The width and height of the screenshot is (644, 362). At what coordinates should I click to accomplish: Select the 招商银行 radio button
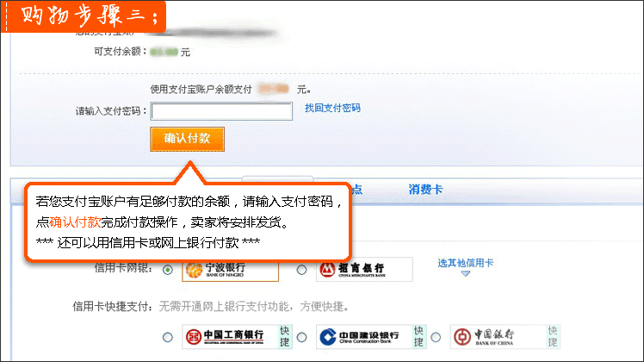point(301,270)
